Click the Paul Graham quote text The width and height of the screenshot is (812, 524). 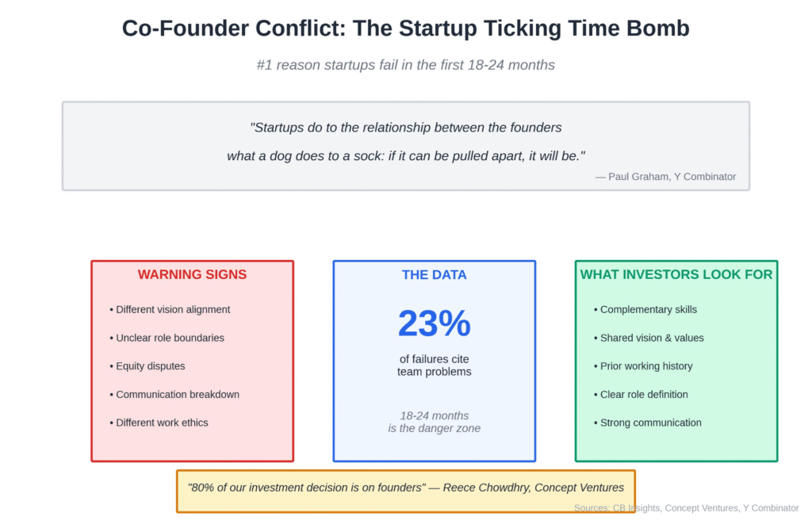click(x=405, y=141)
